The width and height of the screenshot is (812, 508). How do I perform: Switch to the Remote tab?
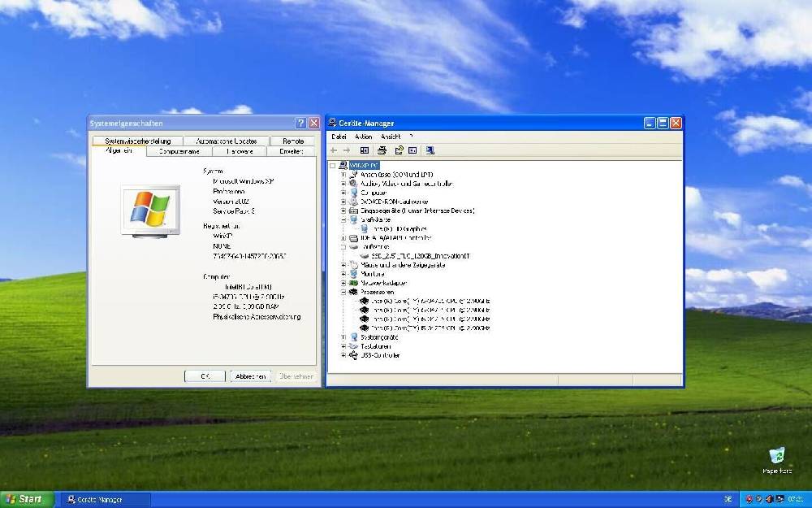(x=293, y=141)
